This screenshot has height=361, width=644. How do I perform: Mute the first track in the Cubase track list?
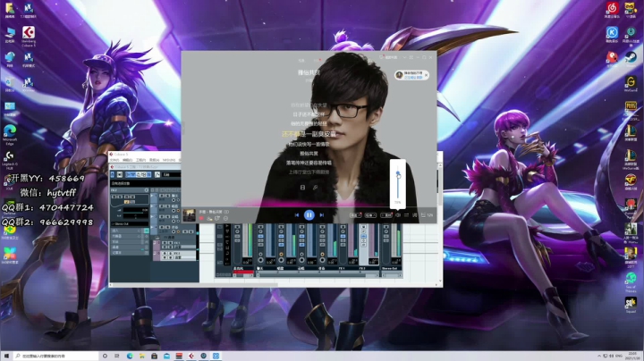pos(161,196)
